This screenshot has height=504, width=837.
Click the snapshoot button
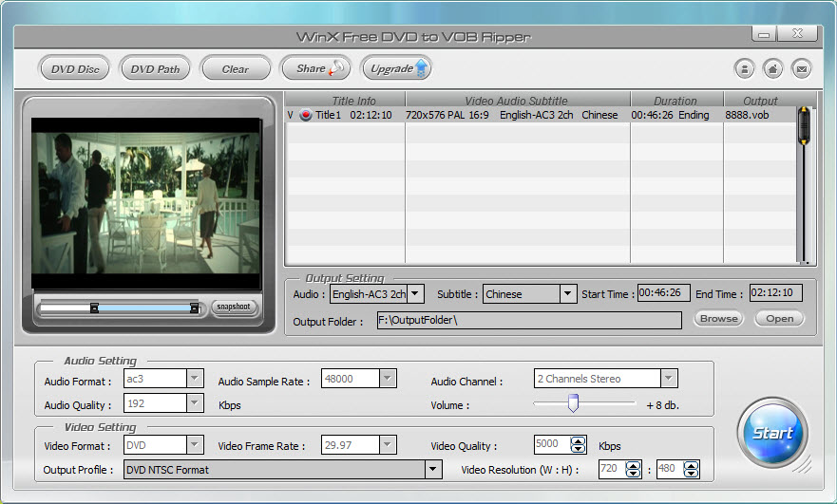tap(234, 307)
